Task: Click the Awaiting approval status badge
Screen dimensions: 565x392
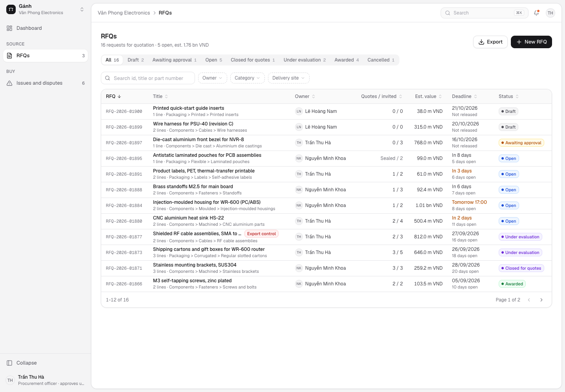Action: [521, 143]
